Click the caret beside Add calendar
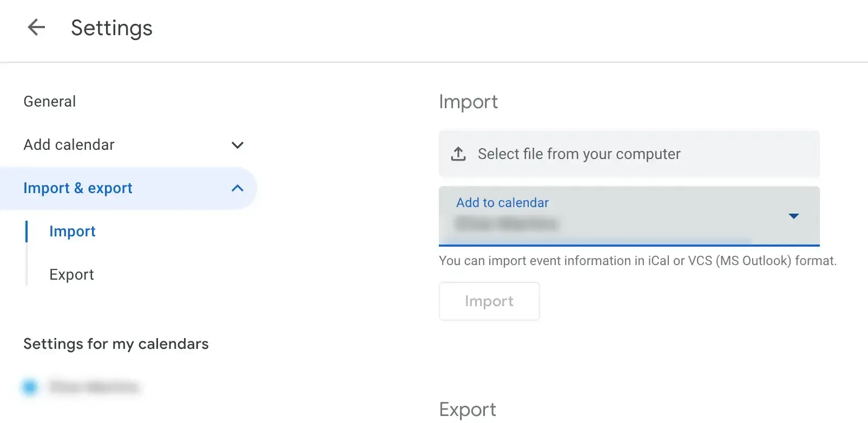The height and width of the screenshot is (423, 868). click(237, 145)
